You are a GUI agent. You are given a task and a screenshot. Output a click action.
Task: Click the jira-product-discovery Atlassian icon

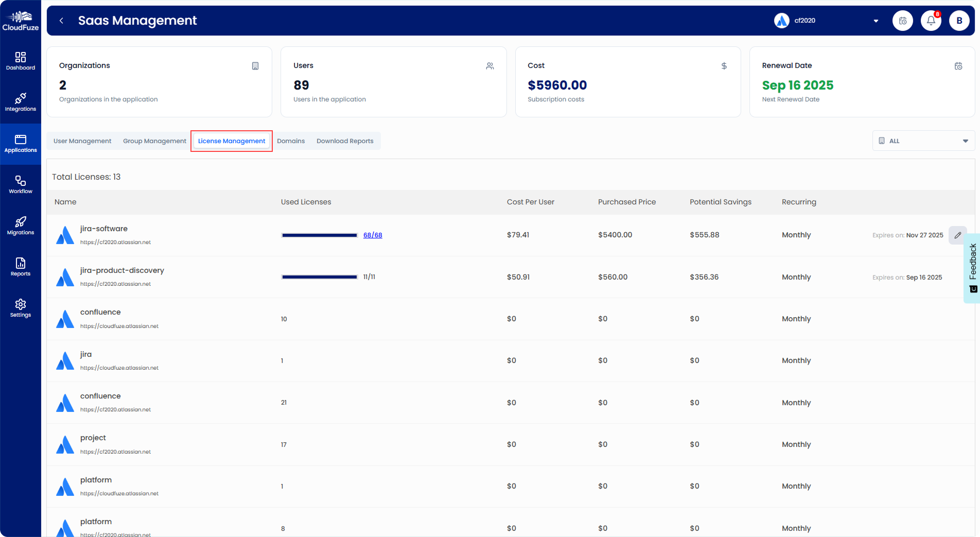pyautogui.click(x=65, y=277)
